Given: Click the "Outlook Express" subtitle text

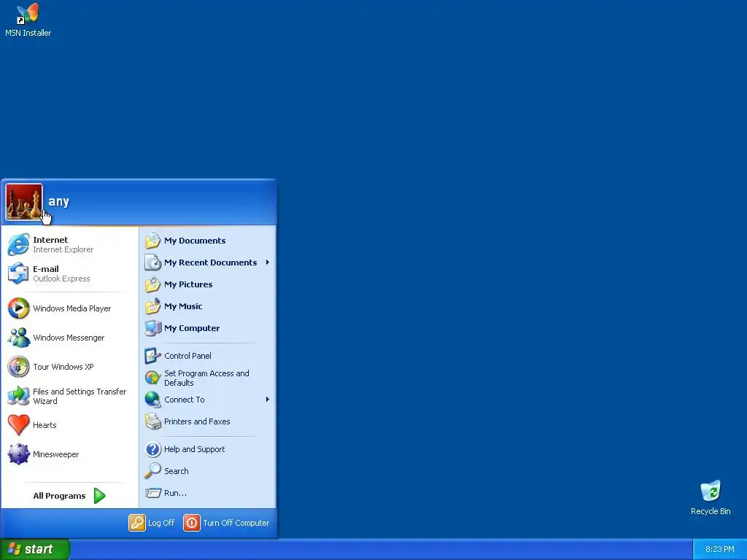Looking at the screenshot, I should (x=61, y=279).
